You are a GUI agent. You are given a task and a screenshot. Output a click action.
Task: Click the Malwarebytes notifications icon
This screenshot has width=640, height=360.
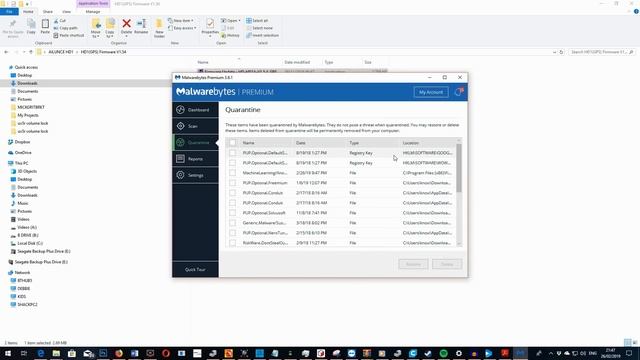(459, 92)
